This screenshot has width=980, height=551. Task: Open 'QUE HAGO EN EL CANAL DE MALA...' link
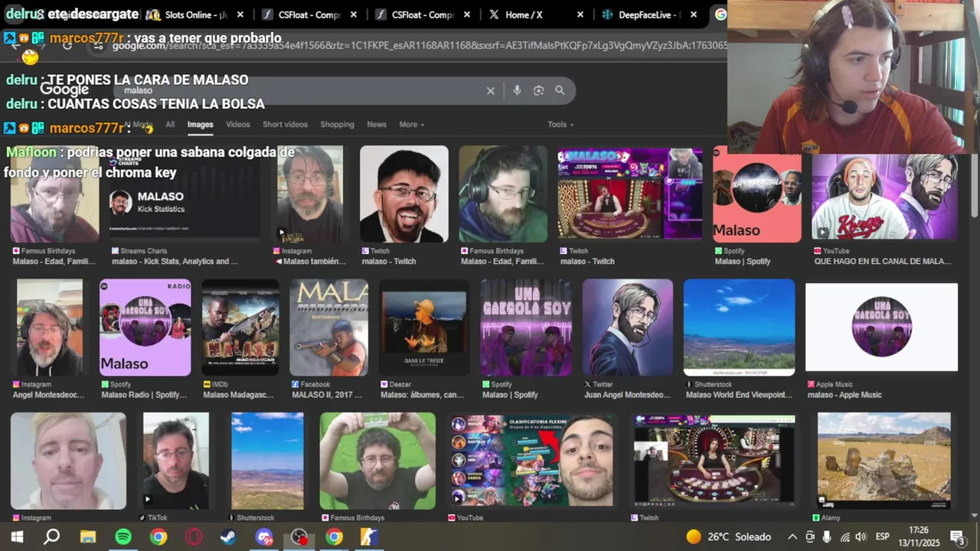pos(883,262)
